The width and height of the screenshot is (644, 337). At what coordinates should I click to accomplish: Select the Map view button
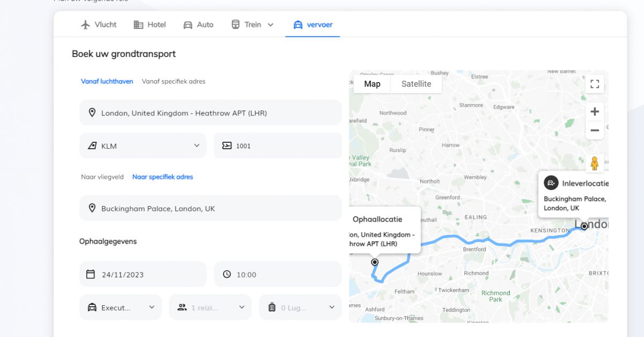(x=372, y=84)
